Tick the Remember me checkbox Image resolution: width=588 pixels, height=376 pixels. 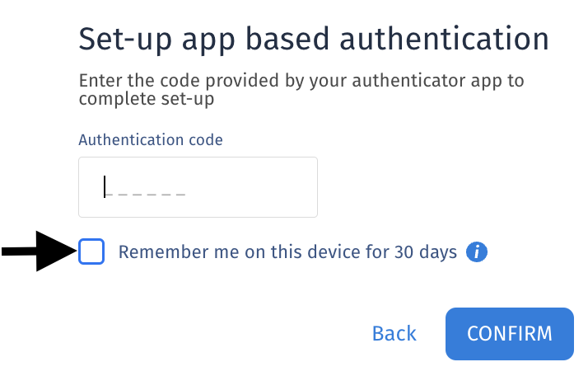coord(91,251)
